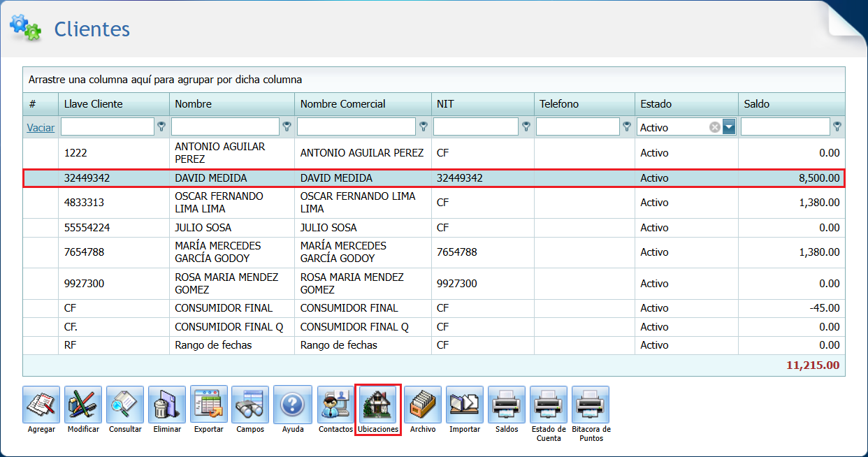Sort by the Nombre Comercial column header
868x457 pixels.
pos(342,104)
